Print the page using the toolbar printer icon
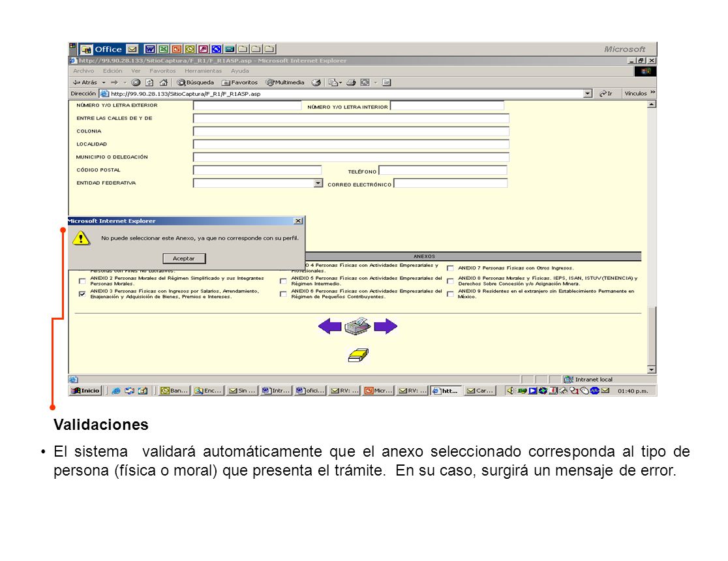 [x=351, y=83]
